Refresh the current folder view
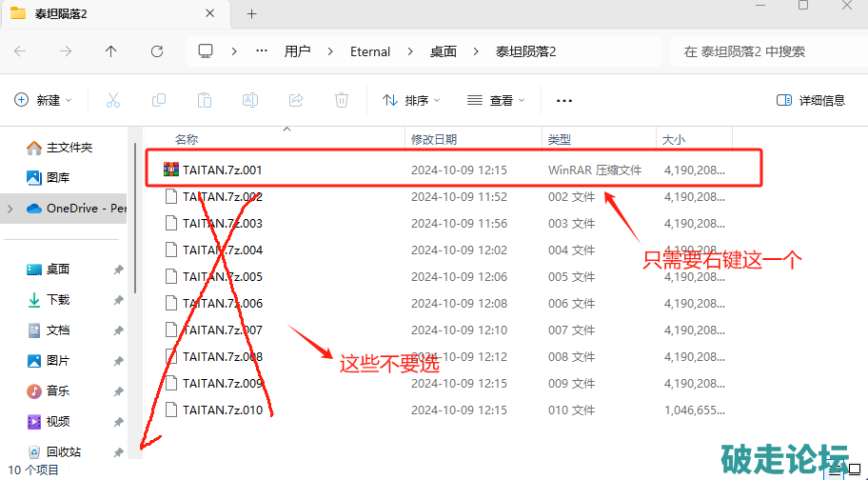The height and width of the screenshot is (480, 868). (x=157, y=51)
